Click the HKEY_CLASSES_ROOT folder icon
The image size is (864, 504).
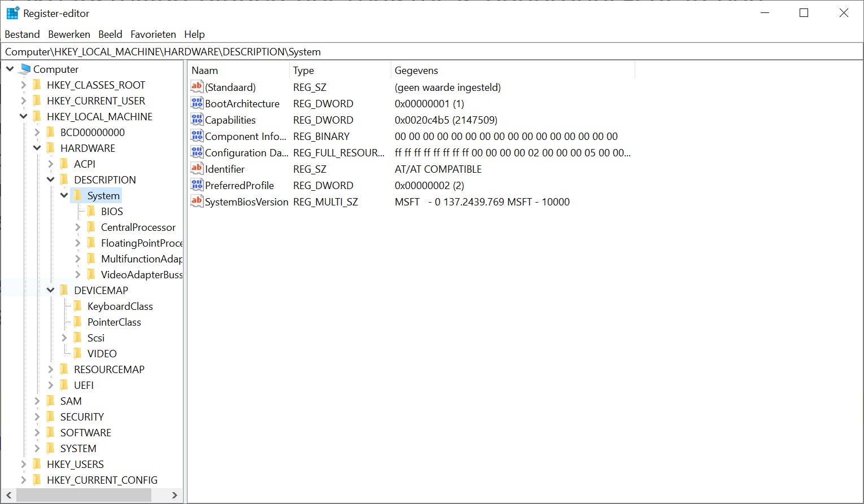click(x=37, y=85)
